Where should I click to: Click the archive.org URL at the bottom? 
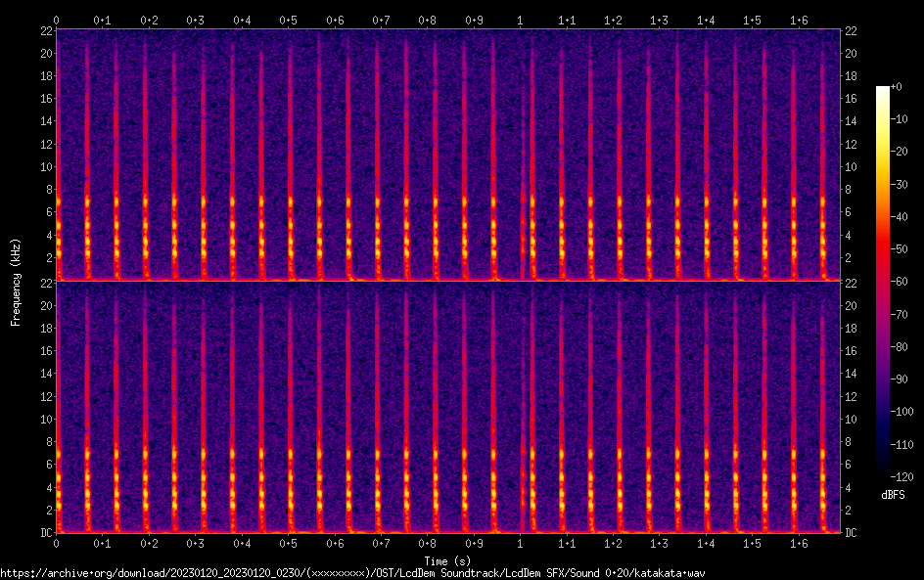click(x=352, y=573)
